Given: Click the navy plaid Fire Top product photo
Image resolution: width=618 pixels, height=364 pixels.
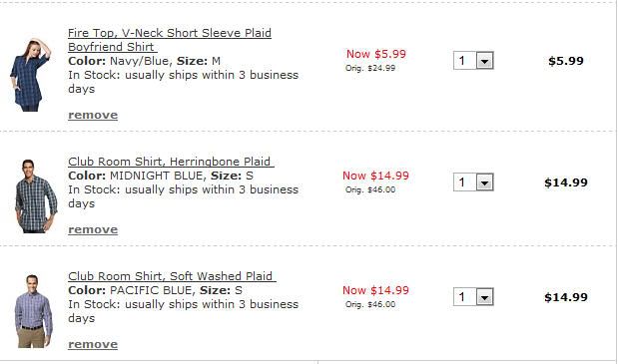Looking at the screenshot, I should pos(30,75).
